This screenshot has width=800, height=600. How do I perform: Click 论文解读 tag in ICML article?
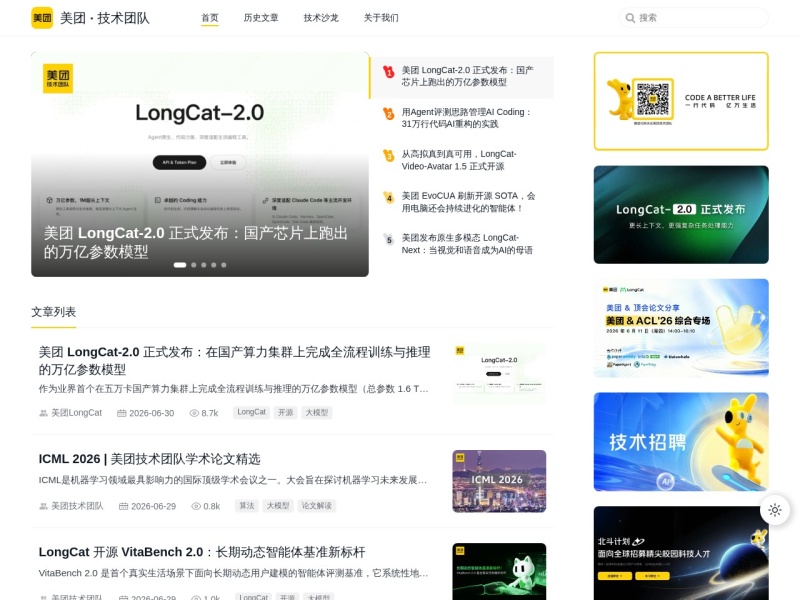pos(317,506)
